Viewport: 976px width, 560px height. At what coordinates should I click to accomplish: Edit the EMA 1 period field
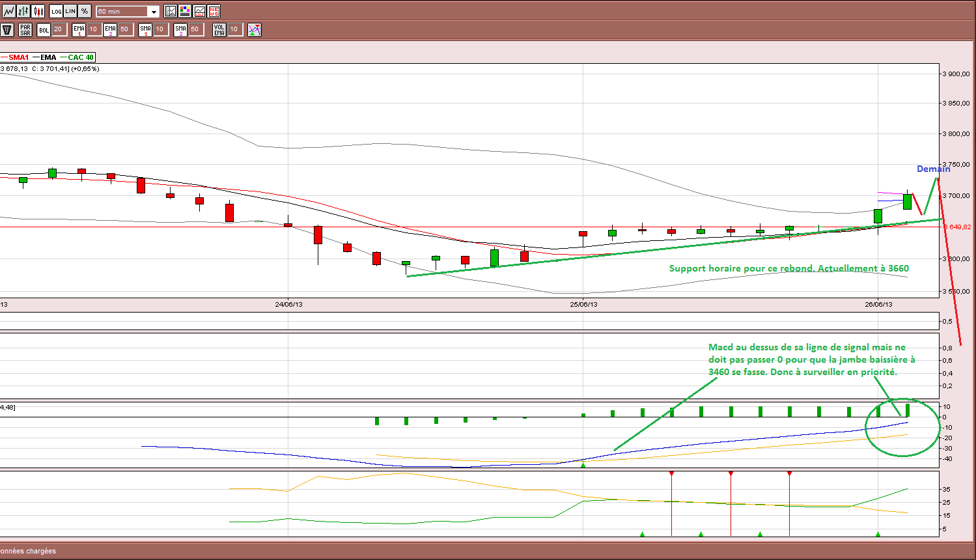tap(95, 29)
